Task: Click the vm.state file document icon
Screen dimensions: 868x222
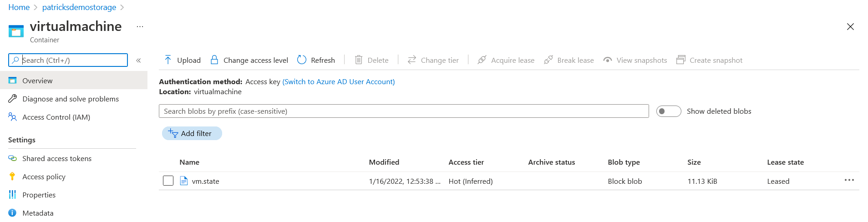Action: 184,181
